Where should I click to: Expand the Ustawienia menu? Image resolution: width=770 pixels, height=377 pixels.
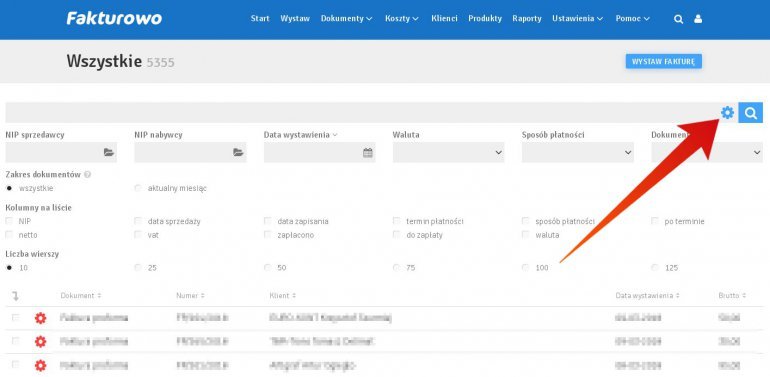(x=578, y=19)
